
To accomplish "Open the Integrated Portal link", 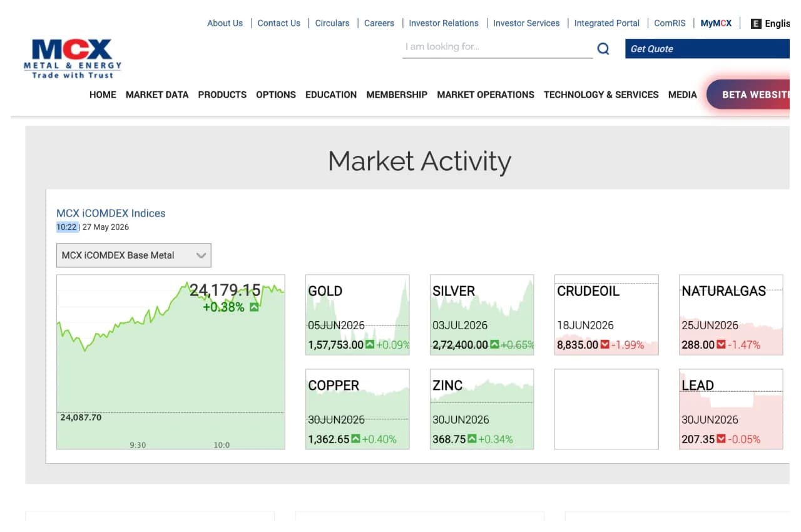I will [607, 23].
